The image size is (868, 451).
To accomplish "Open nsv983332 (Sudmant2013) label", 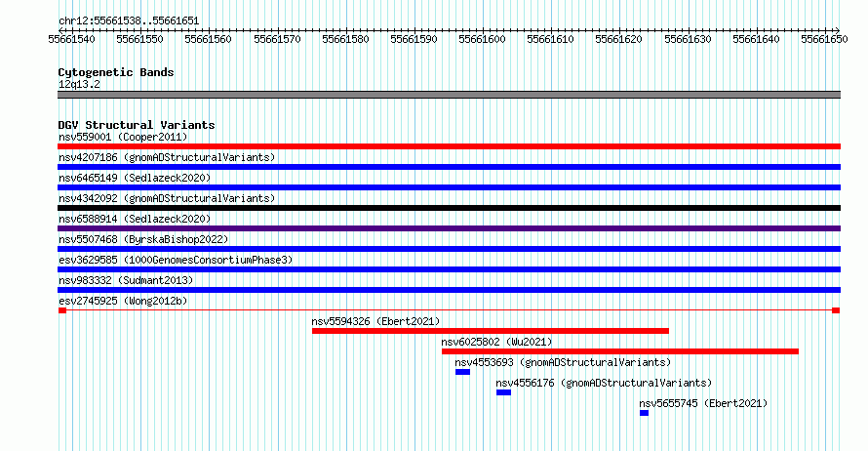I will [126, 280].
